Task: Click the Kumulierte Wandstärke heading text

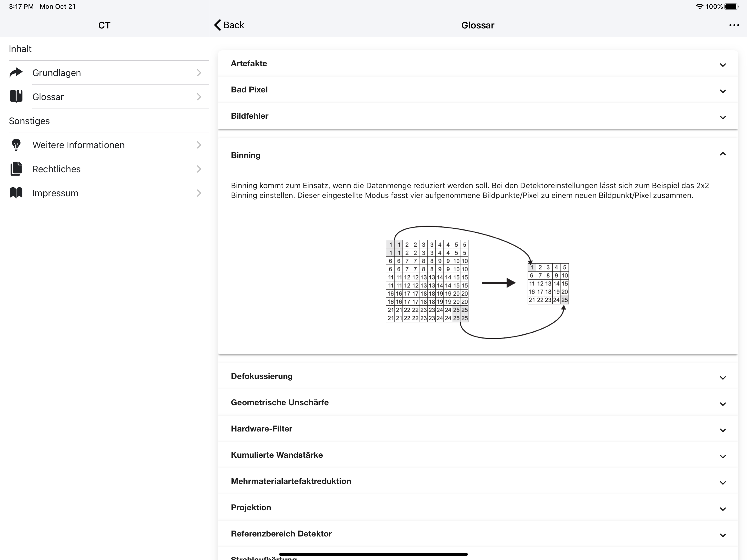Action: coord(277,455)
